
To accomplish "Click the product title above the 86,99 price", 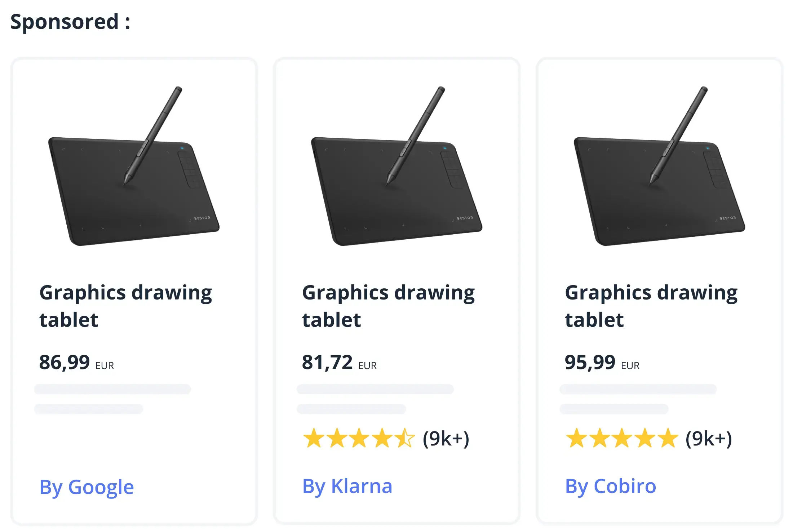I will [x=125, y=306].
